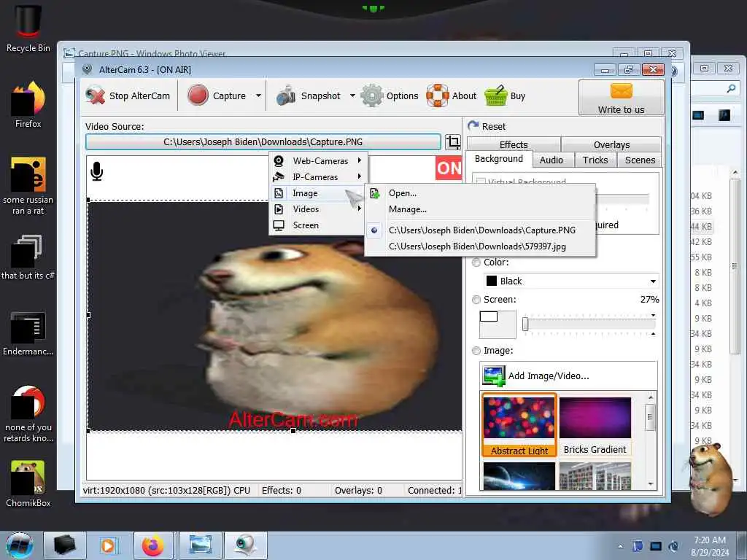Click the Overlays: 0 status bar entry
This screenshot has height=560, width=747.
coord(358,490)
